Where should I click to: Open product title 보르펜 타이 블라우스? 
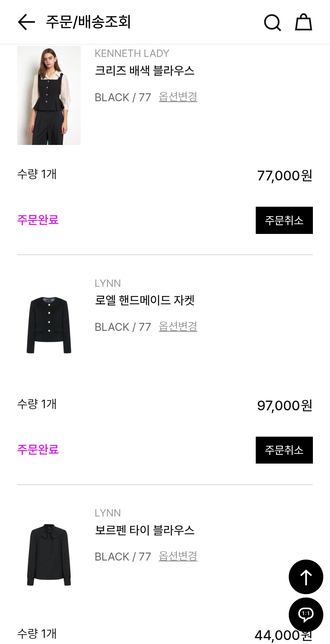pyautogui.click(x=145, y=530)
